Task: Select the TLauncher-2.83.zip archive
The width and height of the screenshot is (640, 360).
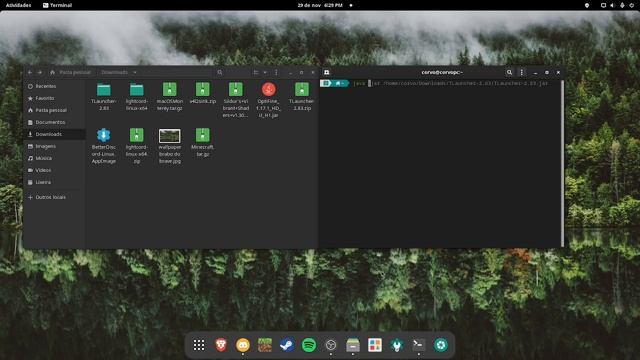Action: pyautogui.click(x=302, y=96)
